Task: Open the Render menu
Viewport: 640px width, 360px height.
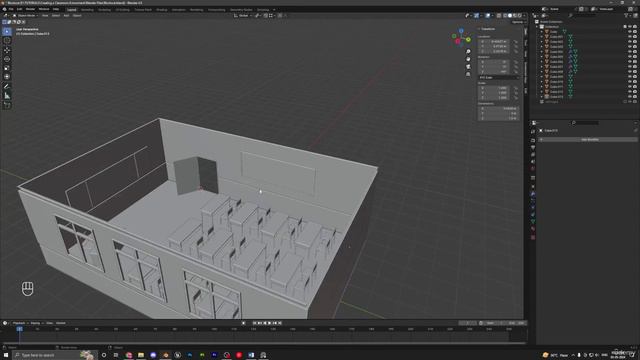Action: pyautogui.click(x=31, y=9)
